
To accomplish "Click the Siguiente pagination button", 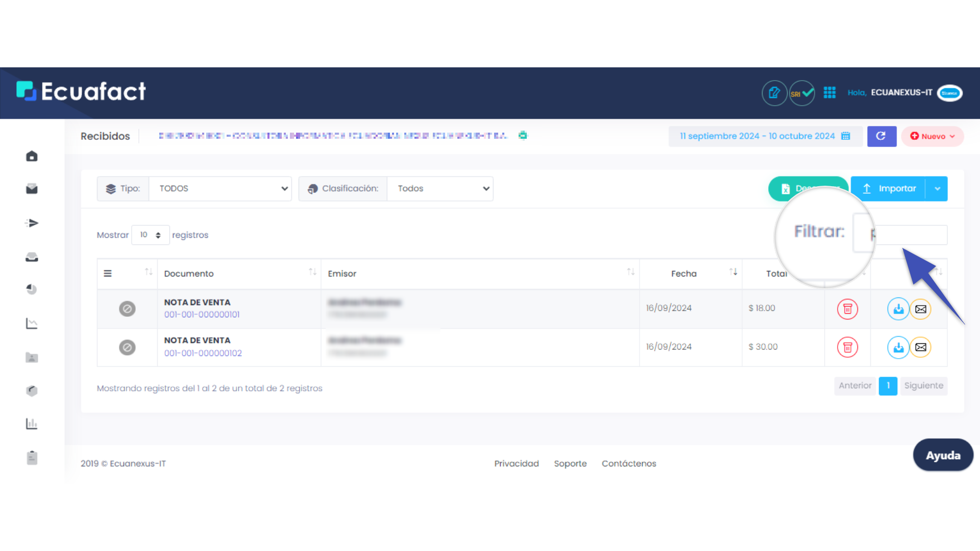I will tap(923, 386).
